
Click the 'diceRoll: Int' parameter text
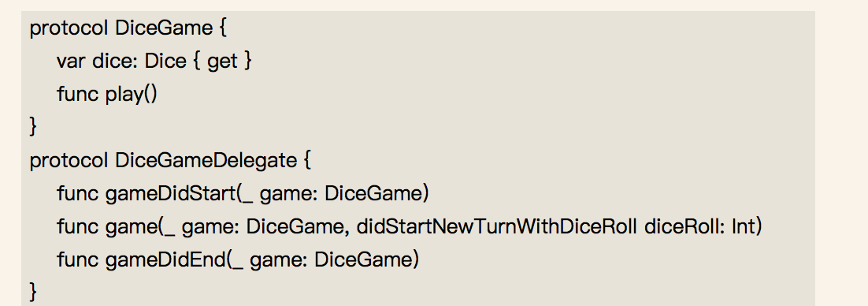click(701, 226)
